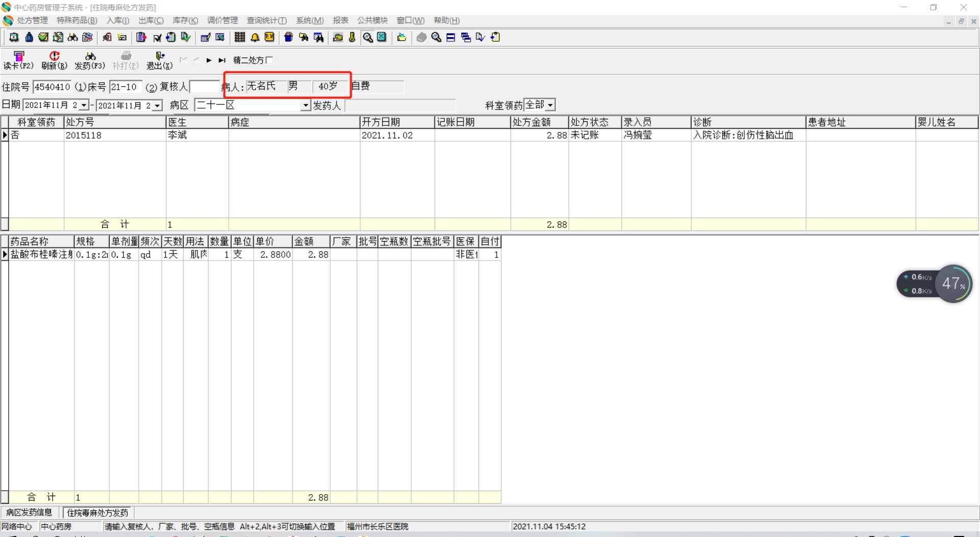
Task: Go to the next record arrow
Action: pyautogui.click(x=209, y=60)
